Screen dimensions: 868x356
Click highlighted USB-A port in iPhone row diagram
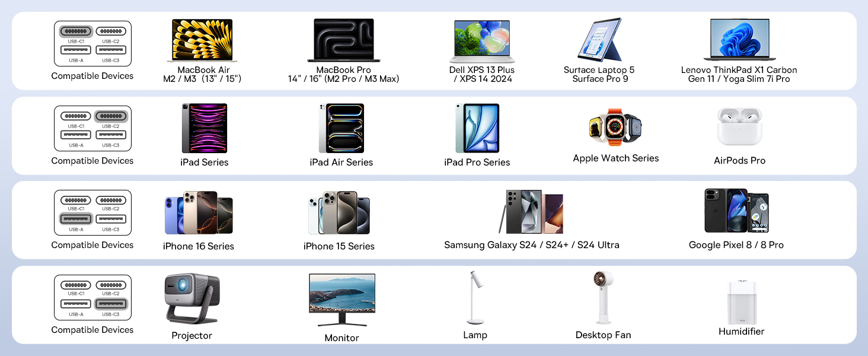pyautogui.click(x=76, y=220)
